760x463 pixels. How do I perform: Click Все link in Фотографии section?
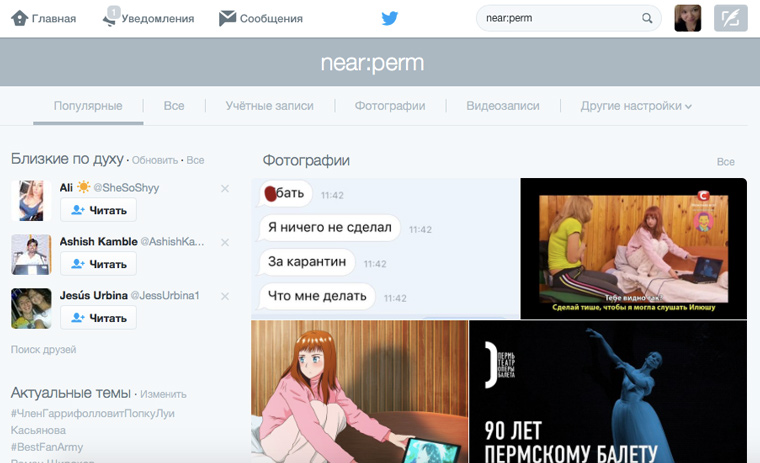(726, 162)
